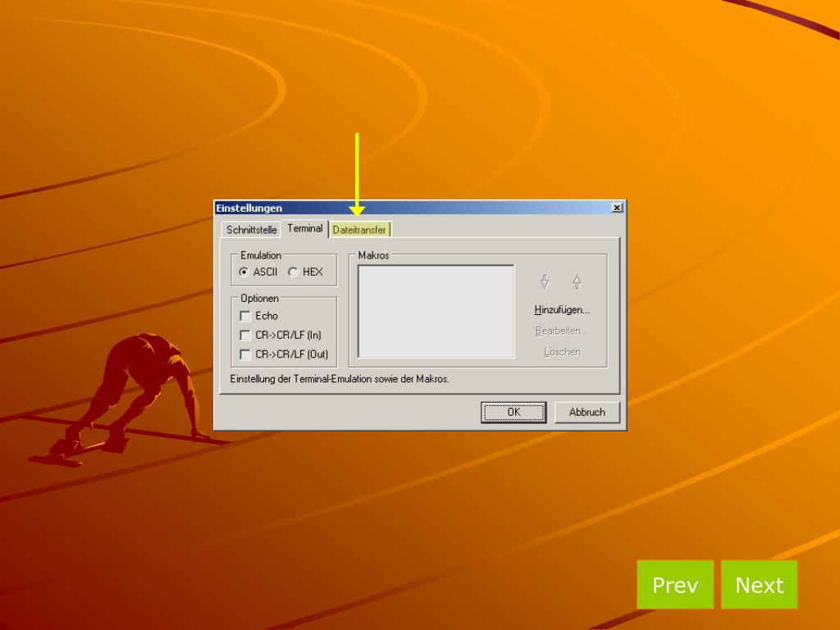The image size is (840, 630).
Task: Move macro up with up arrow
Action: coord(577,282)
